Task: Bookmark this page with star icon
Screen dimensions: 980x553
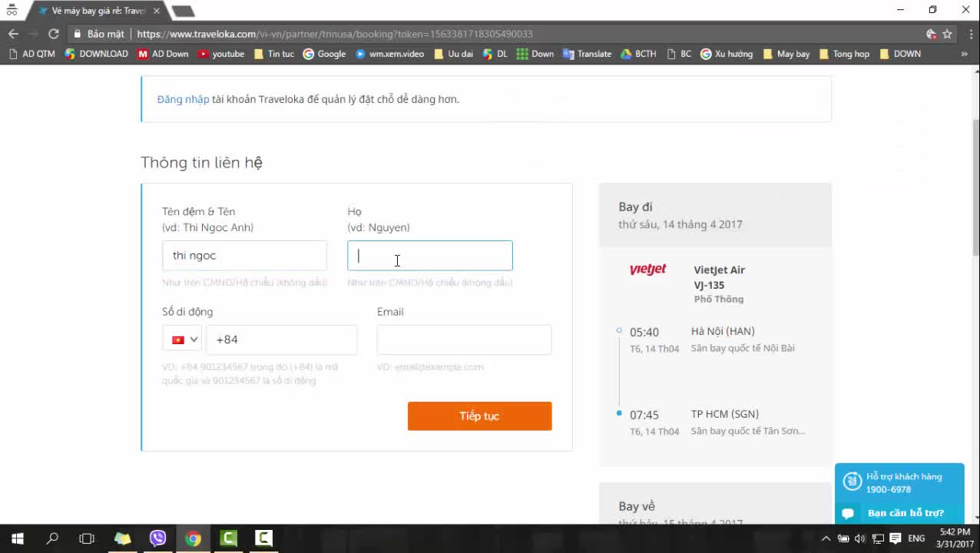Action: click(x=948, y=34)
